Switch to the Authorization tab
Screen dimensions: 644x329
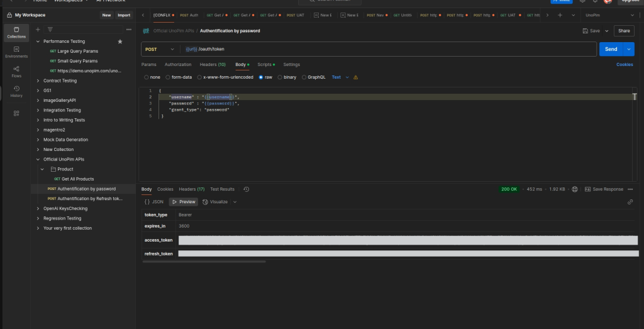point(178,65)
